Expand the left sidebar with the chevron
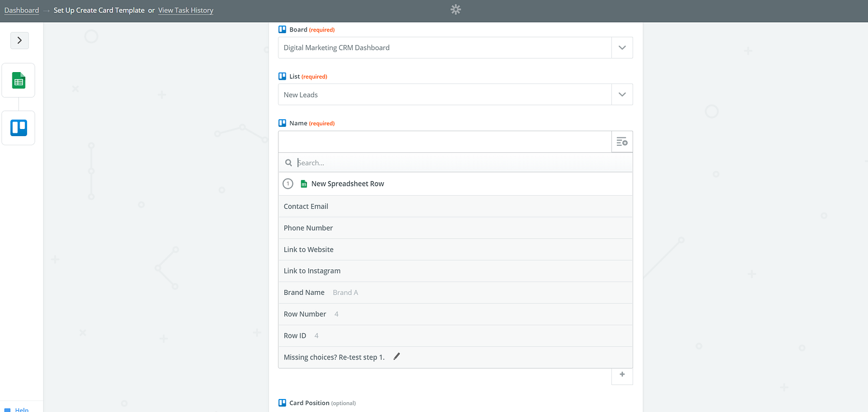Viewport: 868px width, 412px height. coord(20,40)
